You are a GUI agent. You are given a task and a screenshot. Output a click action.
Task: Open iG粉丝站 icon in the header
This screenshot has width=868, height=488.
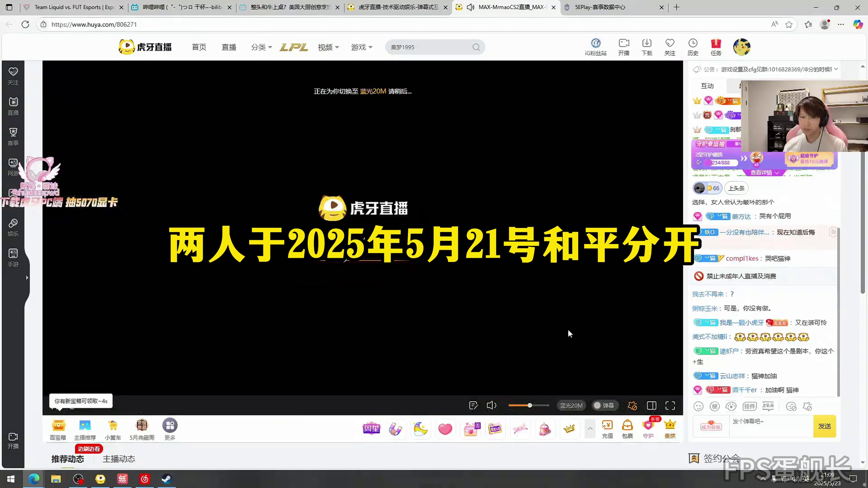[595, 47]
